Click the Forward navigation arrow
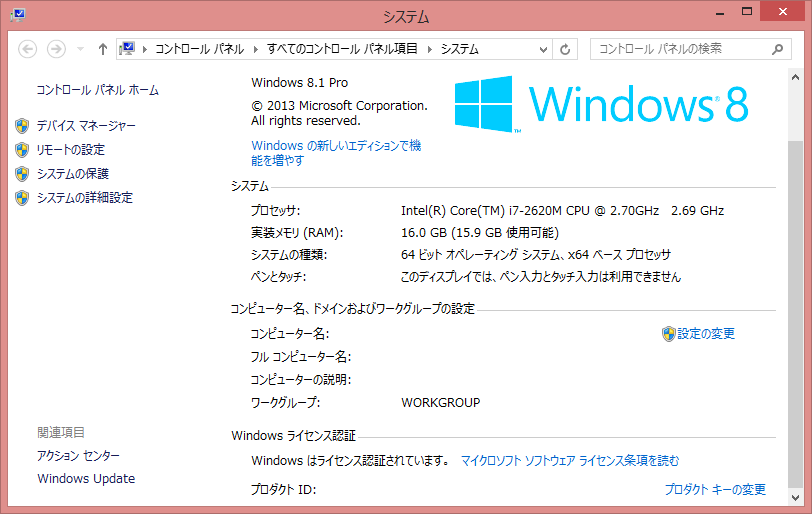Viewport: 812px width, 514px height. click(57, 49)
